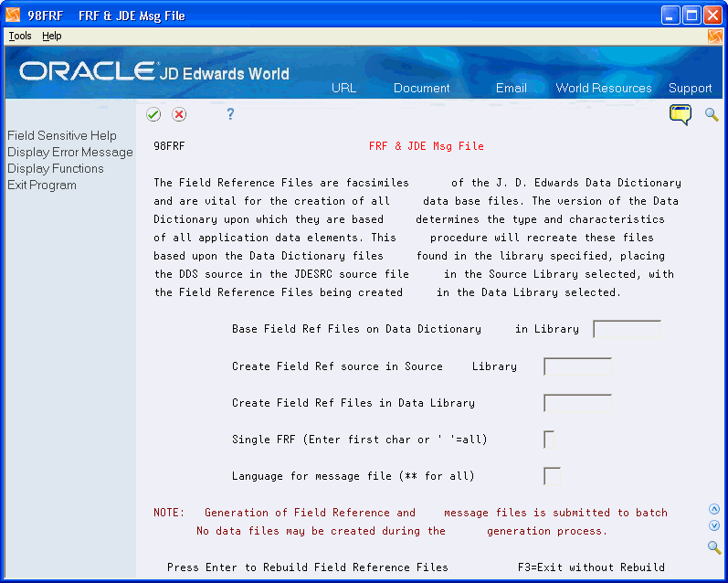
Task: Open the blue question mark help icon
Action: (230, 114)
